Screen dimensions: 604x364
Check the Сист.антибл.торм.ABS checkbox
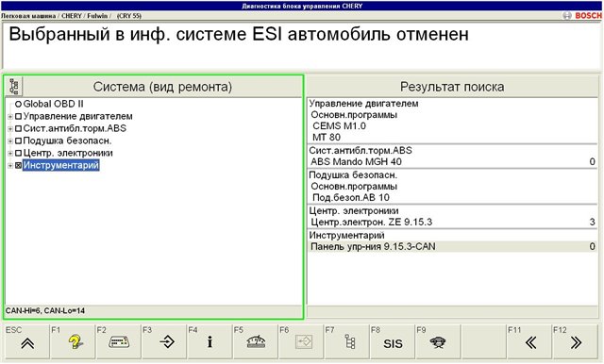coord(18,128)
